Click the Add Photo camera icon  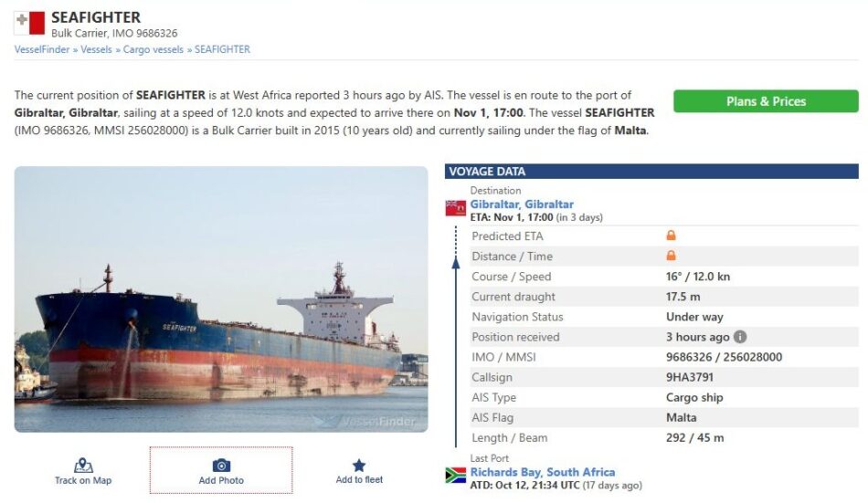tap(221, 466)
